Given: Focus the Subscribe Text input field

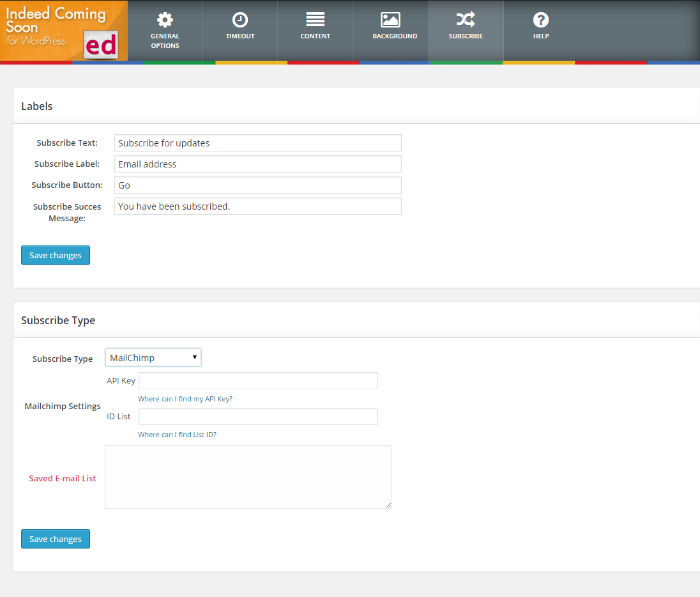Looking at the screenshot, I should (257, 143).
